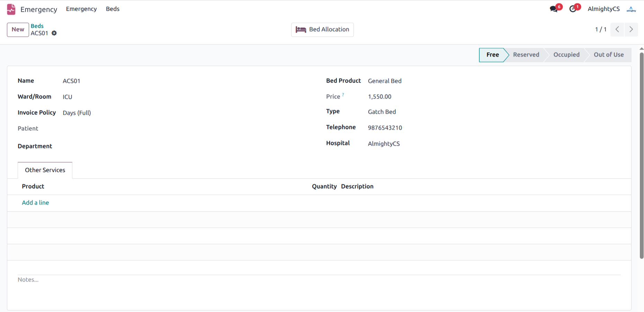The image size is (644, 312).
Task: Click the Notes text area
Action: click(x=319, y=280)
